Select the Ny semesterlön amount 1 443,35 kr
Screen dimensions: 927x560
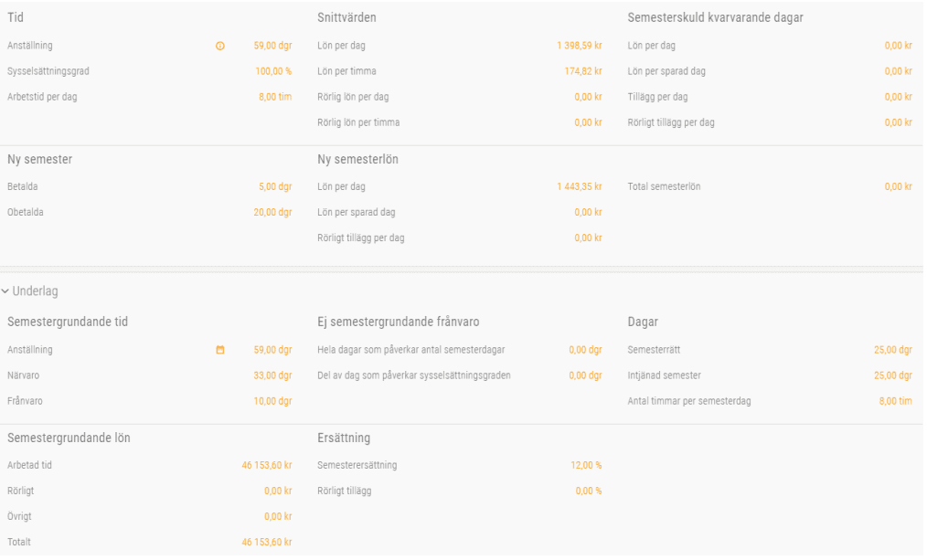(x=579, y=186)
